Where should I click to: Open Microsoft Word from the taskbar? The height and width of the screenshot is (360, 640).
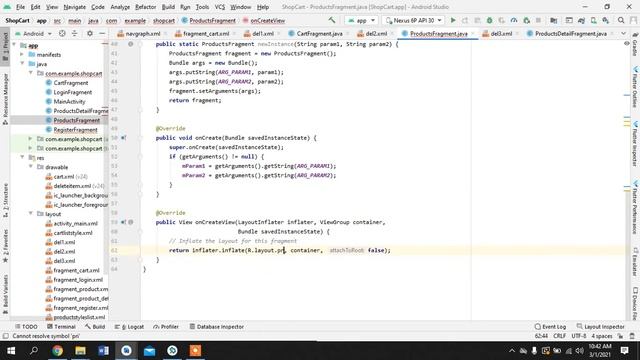pos(103,351)
